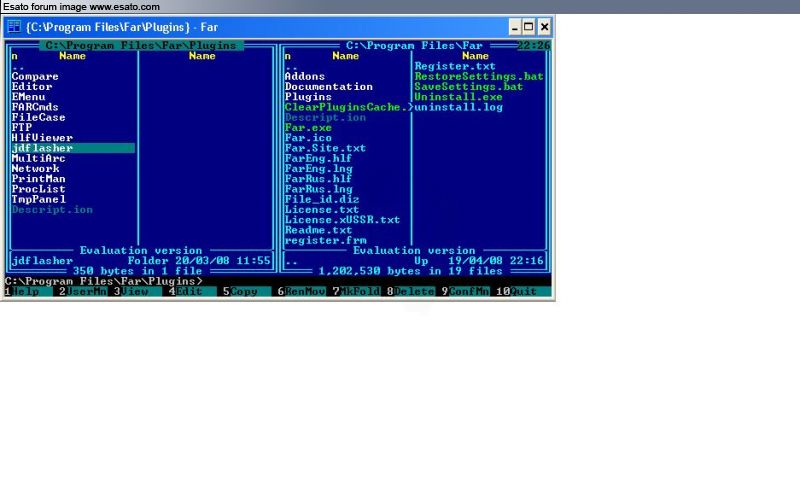Select the highlighted jdflasher folder

pos(73,148)
